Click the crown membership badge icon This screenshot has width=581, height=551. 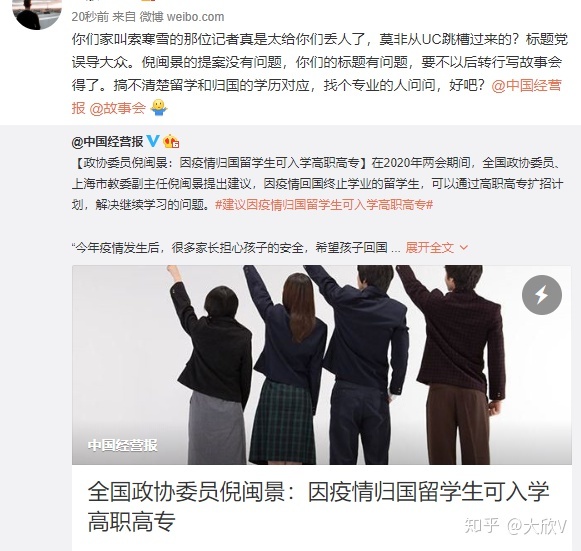click(171, 141)
